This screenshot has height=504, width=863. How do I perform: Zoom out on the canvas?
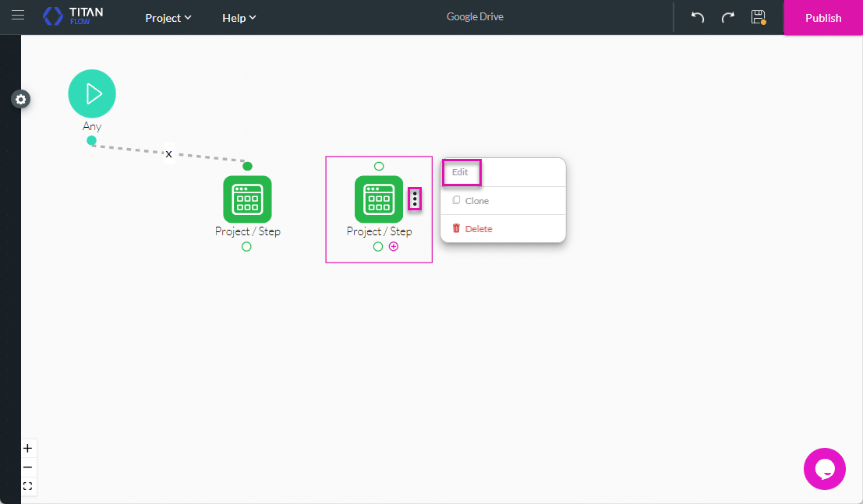tap(27, 467)
